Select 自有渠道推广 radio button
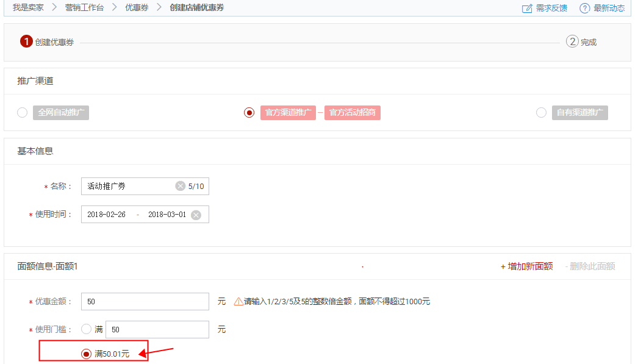The height and width of the screenshot is (364, 638). 541,113
